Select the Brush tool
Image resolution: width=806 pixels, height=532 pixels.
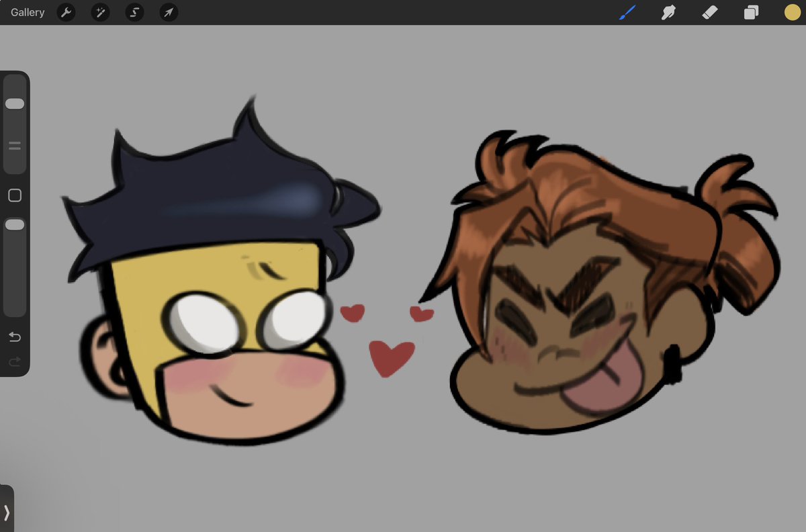click(x=628, y=12)
